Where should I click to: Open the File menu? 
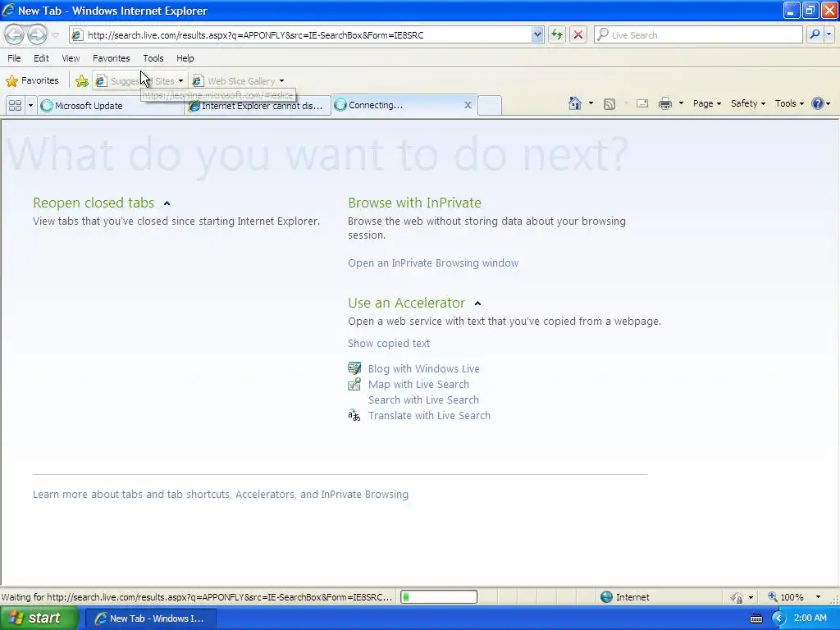[x=14, y=58]
